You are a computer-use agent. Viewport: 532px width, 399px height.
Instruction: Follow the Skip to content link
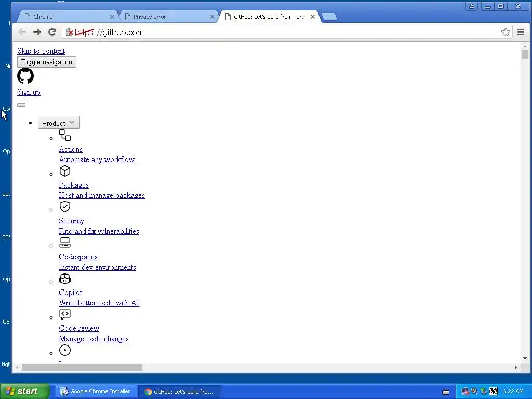(x=41, y=51)
